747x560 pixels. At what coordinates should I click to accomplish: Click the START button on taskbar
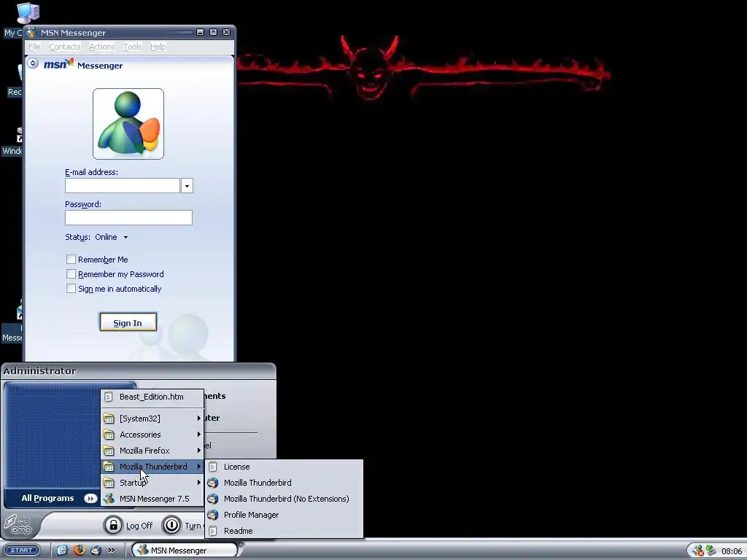[21, 550]
